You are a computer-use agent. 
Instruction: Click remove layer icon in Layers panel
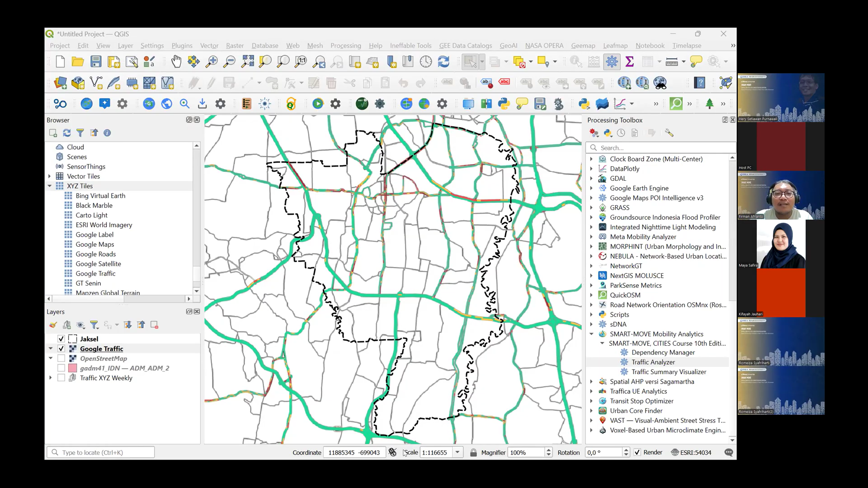click(x=154, y=325)
